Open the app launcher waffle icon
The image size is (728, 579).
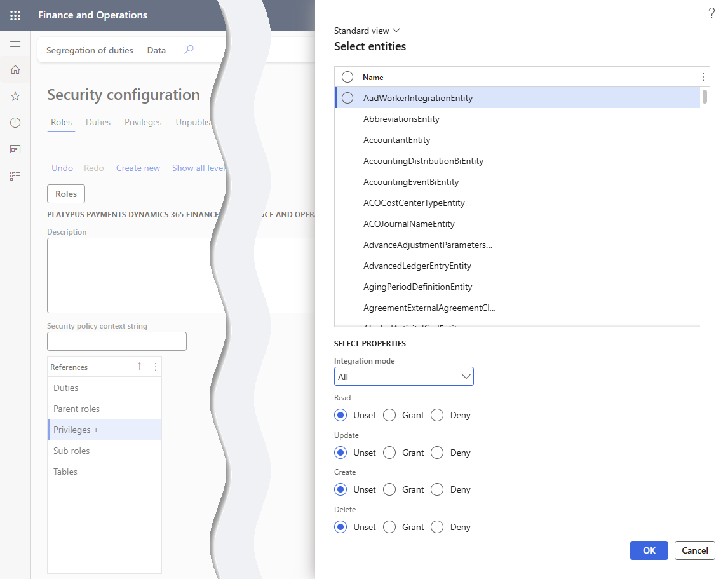point(15,15)
